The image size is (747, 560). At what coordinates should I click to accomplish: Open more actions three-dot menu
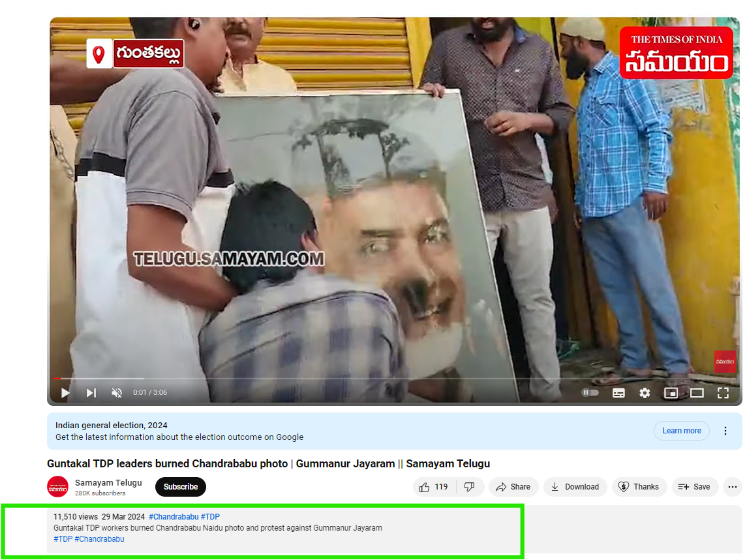click(733, 487)
